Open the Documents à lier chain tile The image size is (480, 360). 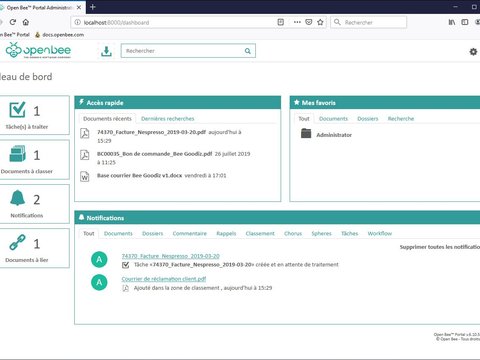point(34,248)
